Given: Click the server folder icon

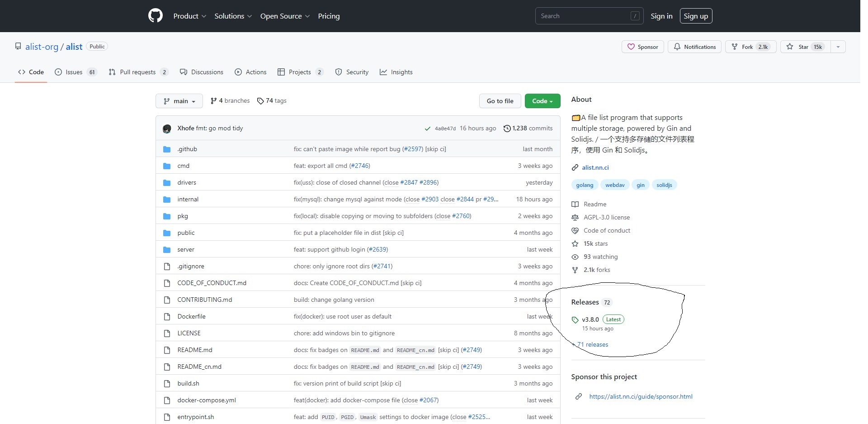Looking at the screenshot, I should pyautogui.click(x=167, y=249).
